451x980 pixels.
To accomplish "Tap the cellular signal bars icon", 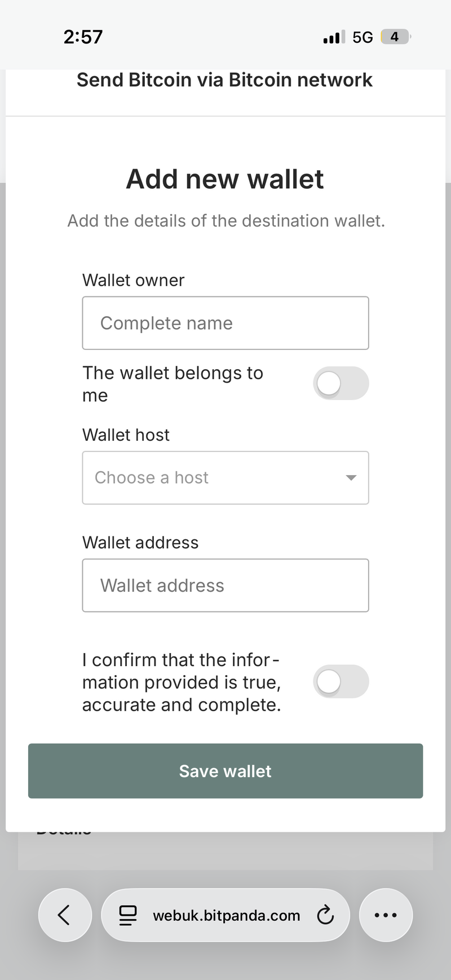I will (x=334, y=38).
